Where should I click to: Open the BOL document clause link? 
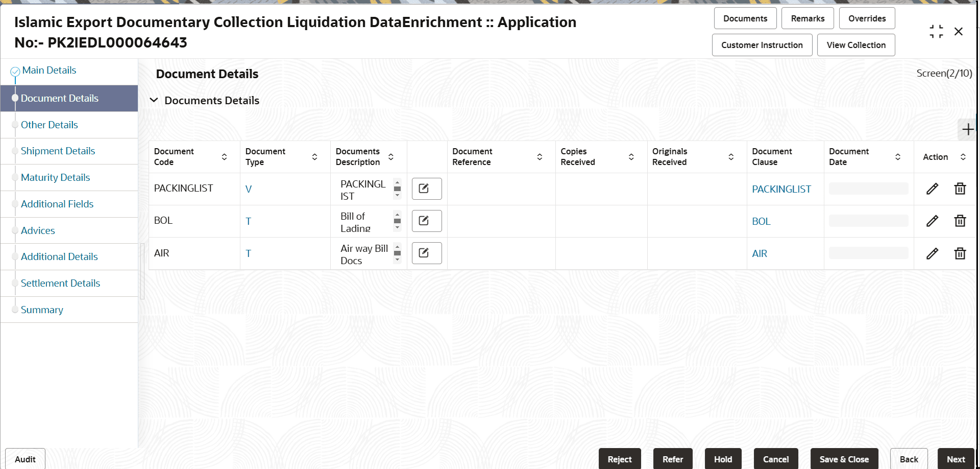(761, 221)
